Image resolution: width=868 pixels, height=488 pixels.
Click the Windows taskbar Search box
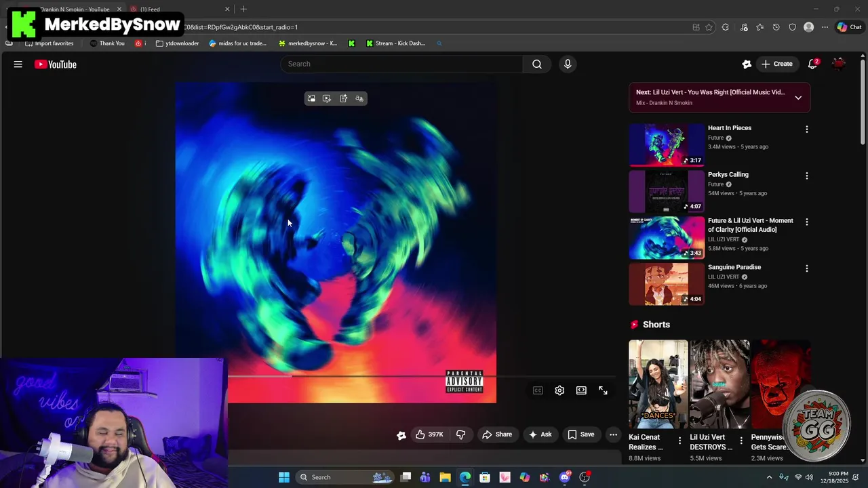click(347, 477)
